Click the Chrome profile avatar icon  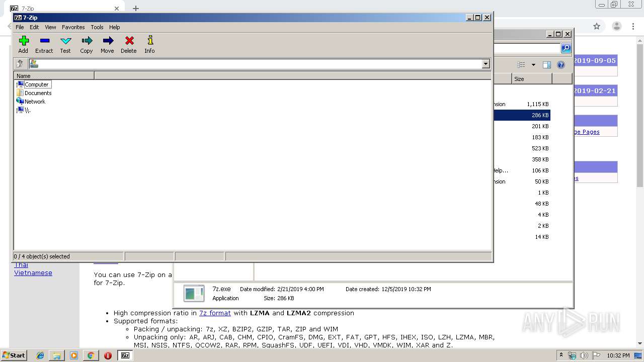tap(617, 26)
